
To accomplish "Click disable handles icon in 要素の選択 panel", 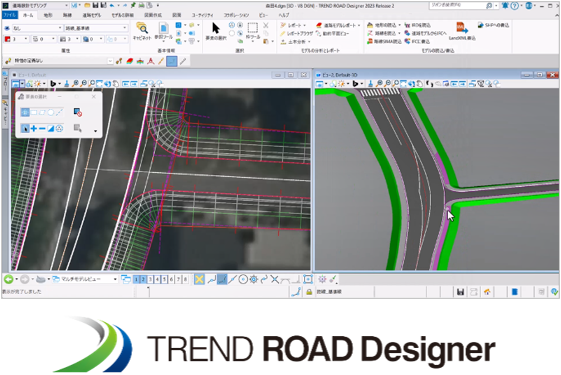I will pyautogui.click(x=77, y=112).
